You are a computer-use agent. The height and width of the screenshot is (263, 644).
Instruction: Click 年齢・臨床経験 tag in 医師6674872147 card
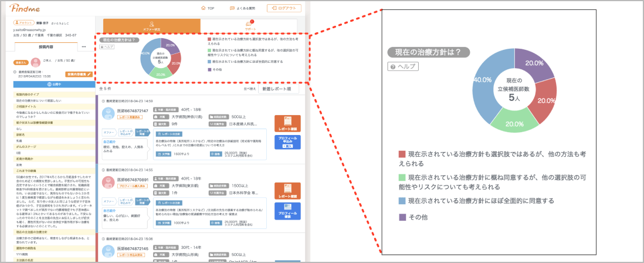coord(165,110)
